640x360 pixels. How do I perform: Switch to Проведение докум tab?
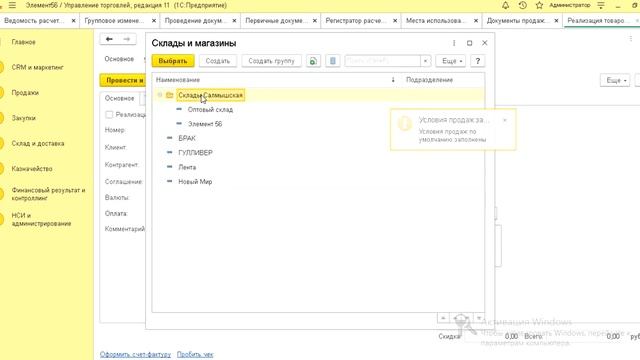point(196,20)
